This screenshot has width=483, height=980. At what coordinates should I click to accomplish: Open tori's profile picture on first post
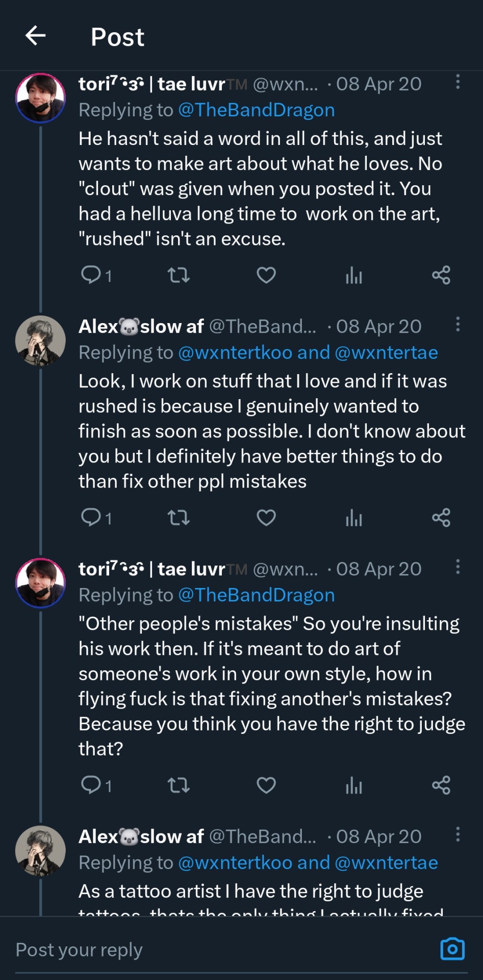pyautogui.click(x=41, y=98)
